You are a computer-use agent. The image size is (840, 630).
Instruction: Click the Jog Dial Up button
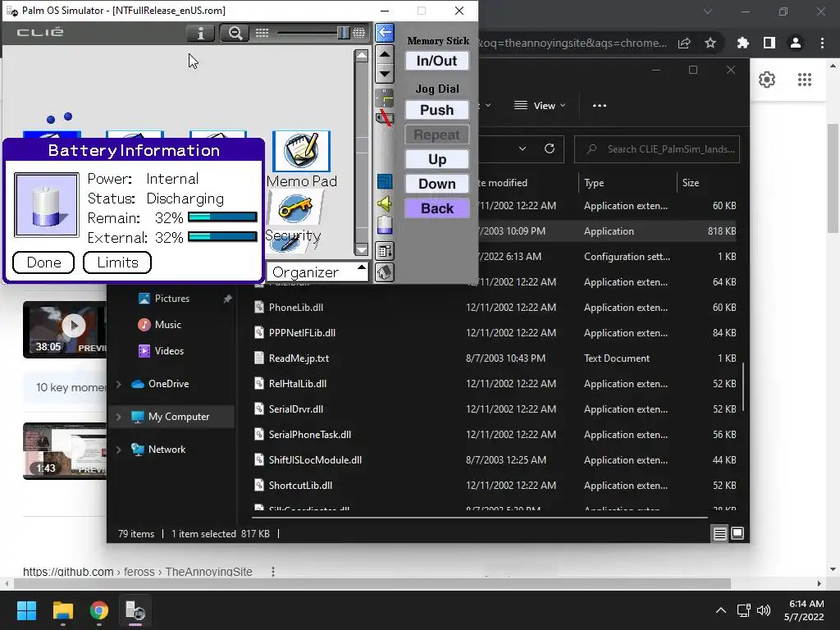click(436, 159)
